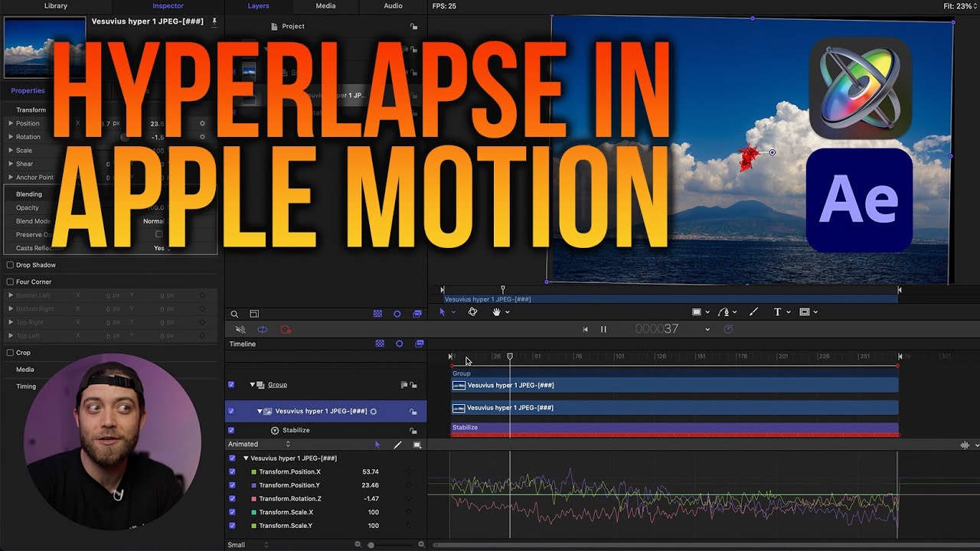
Task: Select the rectangle mask tool
Action: [805, 312]
